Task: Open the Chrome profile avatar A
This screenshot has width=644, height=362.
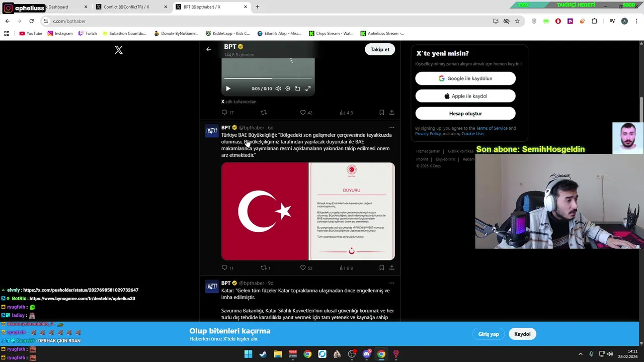Action: [624, 21]
